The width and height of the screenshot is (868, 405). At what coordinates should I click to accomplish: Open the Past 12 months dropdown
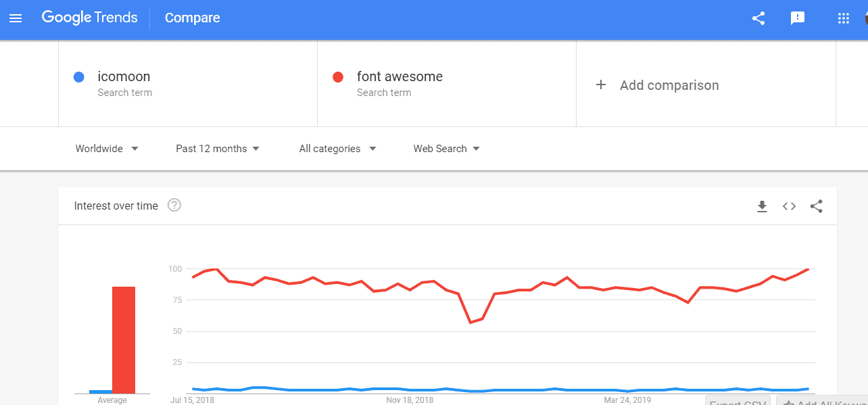click(218, 149)
